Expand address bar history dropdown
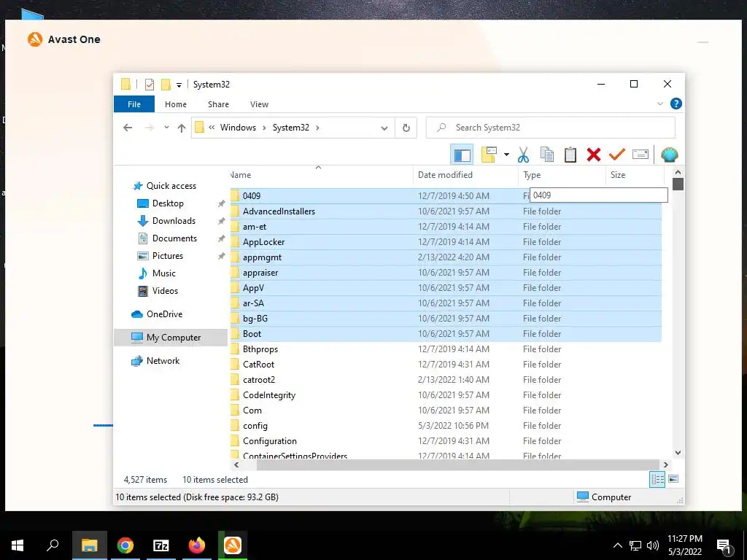 tap(384, 128)
